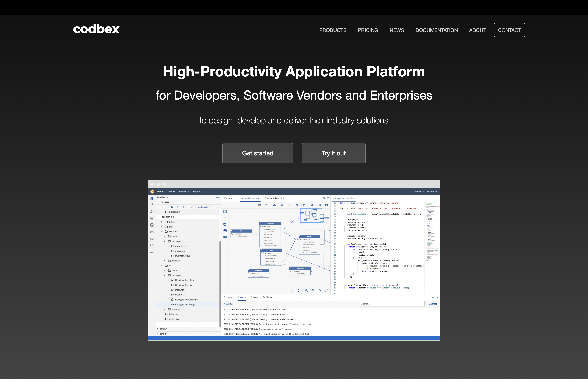Toggle the eye visibility icon in modeler toolbar

pyautogui.click(x=320, y=205)
